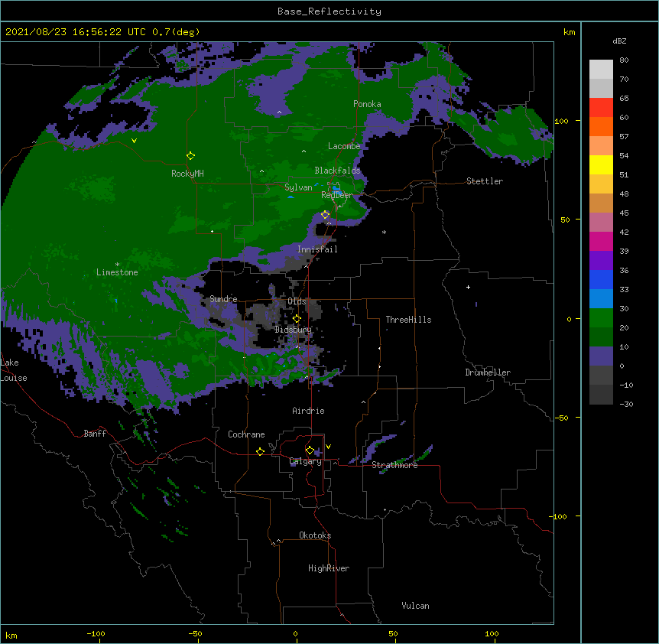Image resolution: width=659 pixels, height=644 pixels.
Task: Click the Calgary city label
Action: (305, 461)
